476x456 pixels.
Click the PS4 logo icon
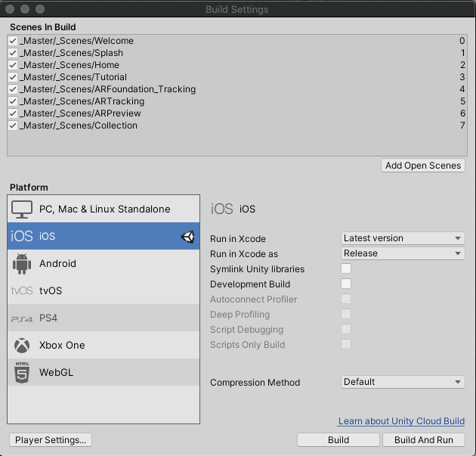[x=22, y=318]
